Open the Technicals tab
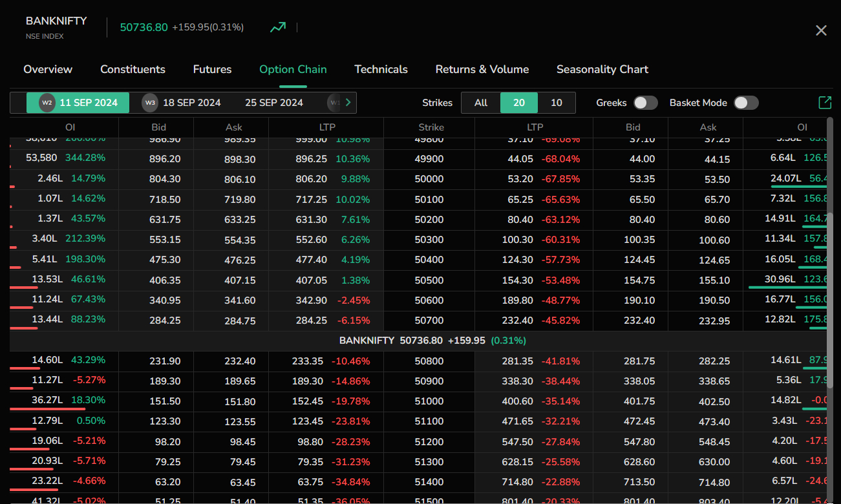Viewport: 841px width, 504px height. pyautogui.click(x=381, y=69)
